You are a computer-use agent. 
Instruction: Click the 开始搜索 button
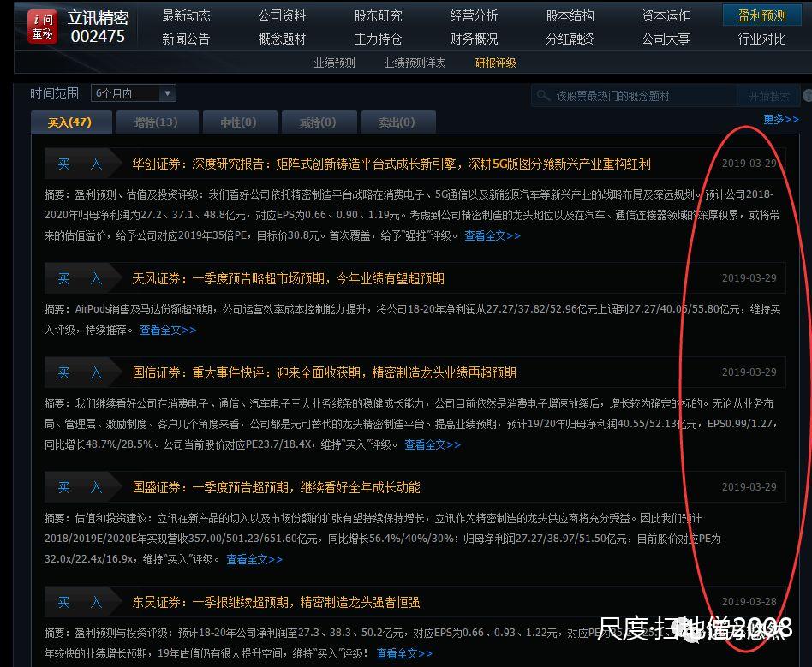click(769, 96)
